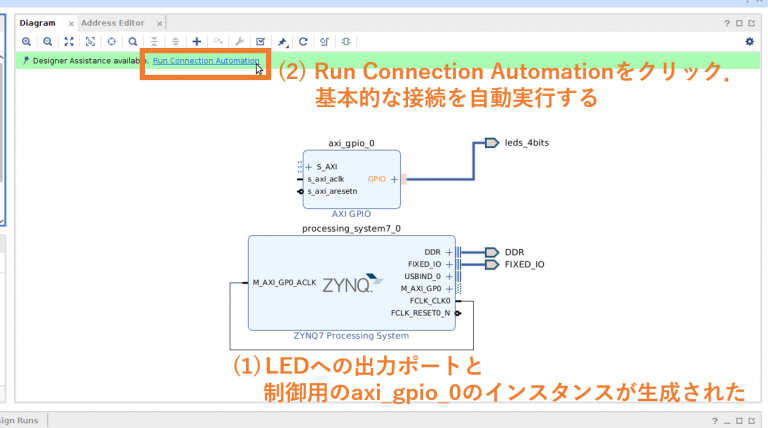The height and width of the screenshot is (428, 768).
Task: Select the Diagram tab
Action: click(x=37, y=23)
